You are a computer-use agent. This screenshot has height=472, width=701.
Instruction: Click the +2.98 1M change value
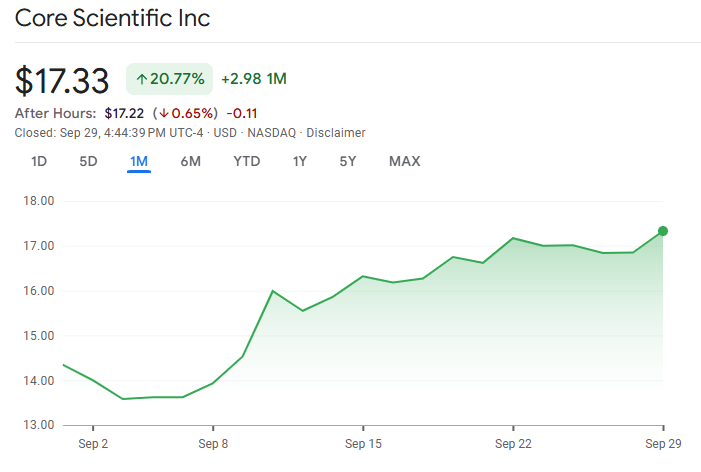click(254, 79)
